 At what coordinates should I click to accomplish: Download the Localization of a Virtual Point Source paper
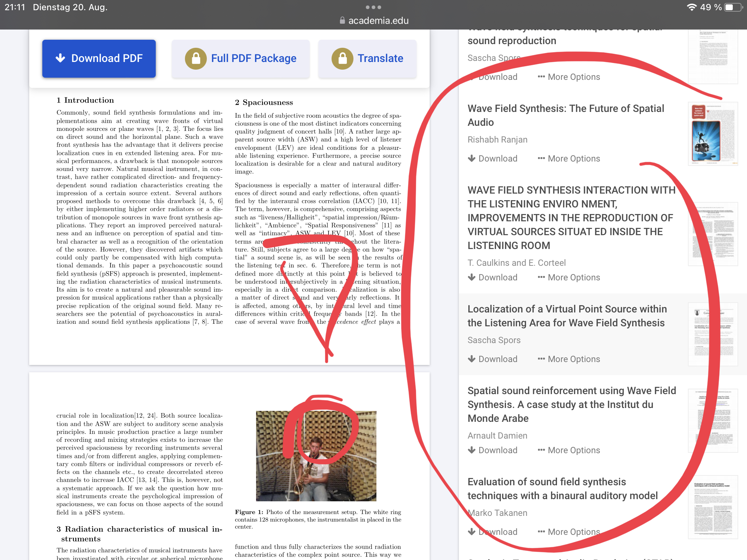coord(493,359)
